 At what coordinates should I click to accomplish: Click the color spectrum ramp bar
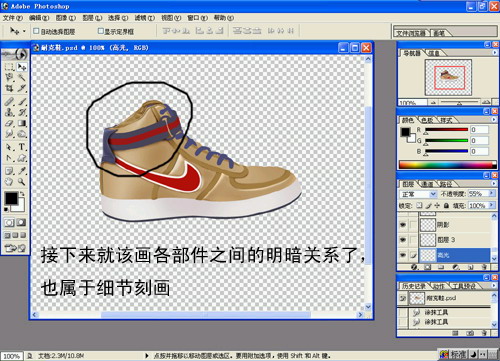[447, 165]
